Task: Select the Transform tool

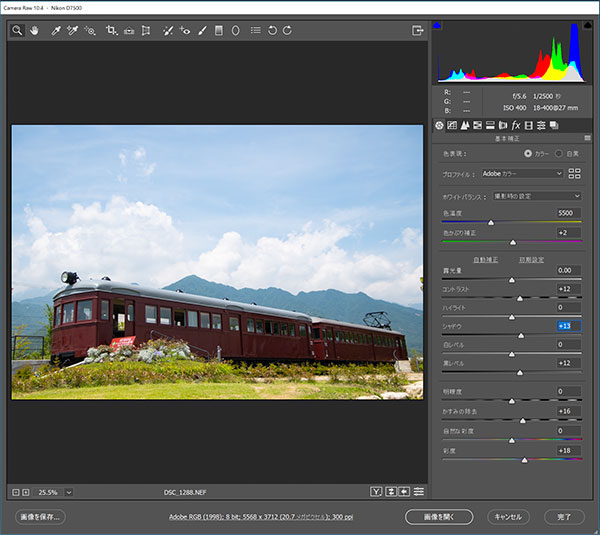Action: pos(146,31)
